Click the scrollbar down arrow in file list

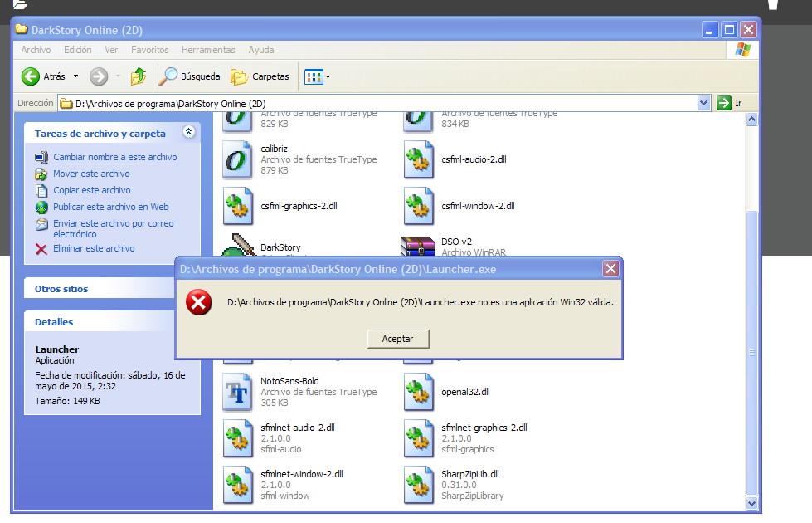(752, 503)
